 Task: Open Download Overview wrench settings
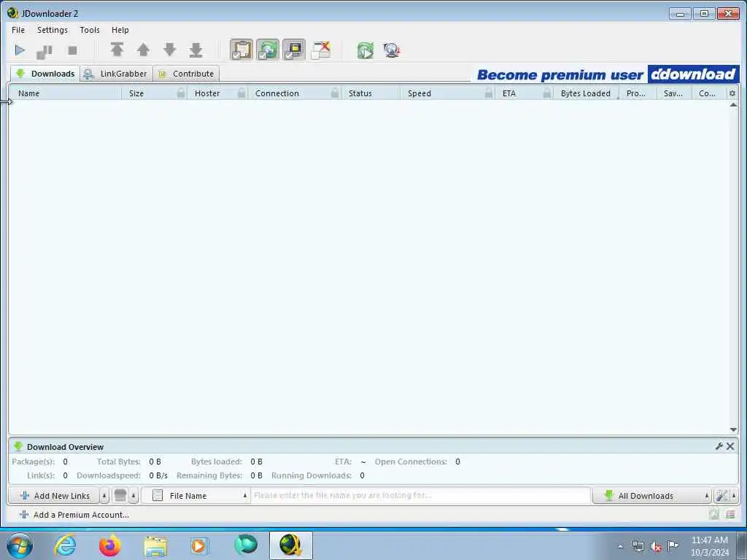(x=719, y=446)
